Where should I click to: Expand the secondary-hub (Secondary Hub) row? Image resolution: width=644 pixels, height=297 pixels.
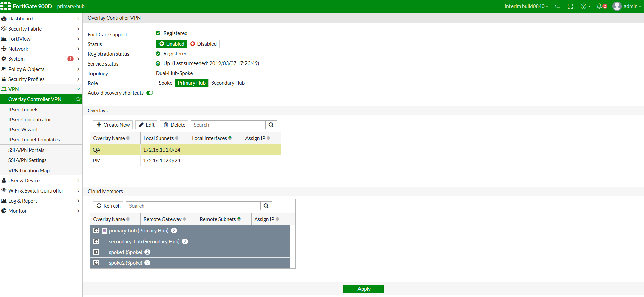(x=96, y=242)
